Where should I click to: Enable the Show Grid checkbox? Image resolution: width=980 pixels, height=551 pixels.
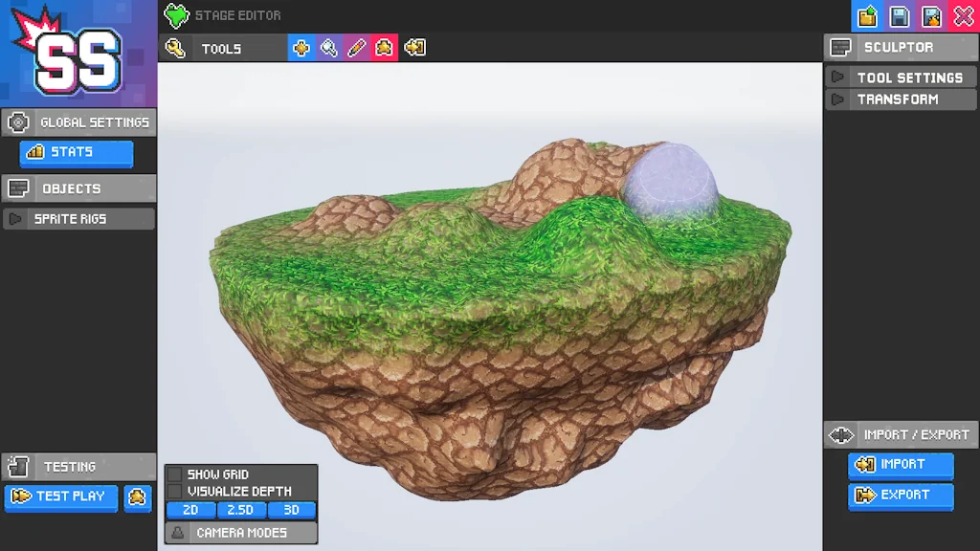175,474
